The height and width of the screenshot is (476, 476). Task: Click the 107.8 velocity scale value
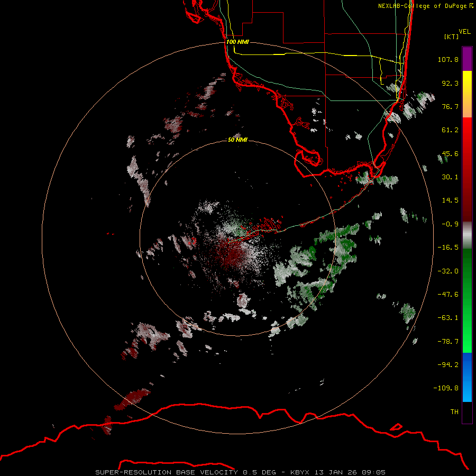point(448,59)
